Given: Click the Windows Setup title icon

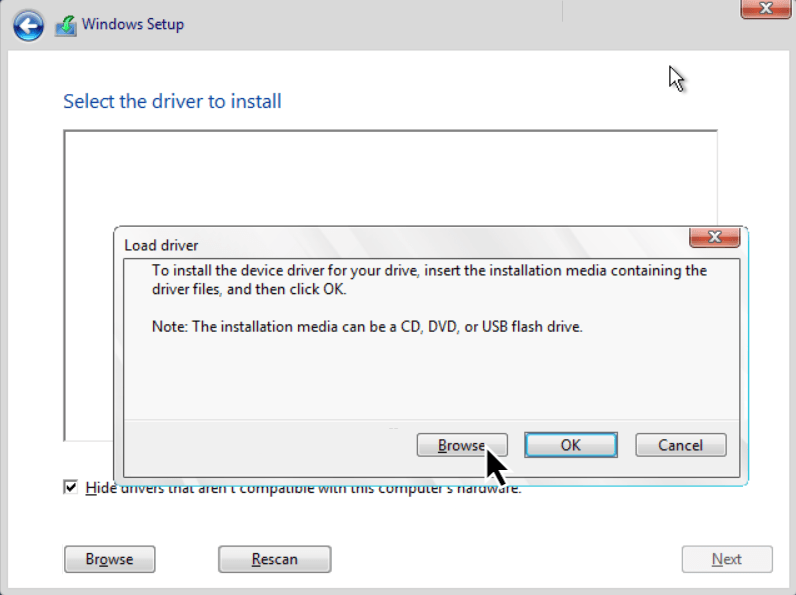Looking at the screenshot, I should tap(65, 26).
